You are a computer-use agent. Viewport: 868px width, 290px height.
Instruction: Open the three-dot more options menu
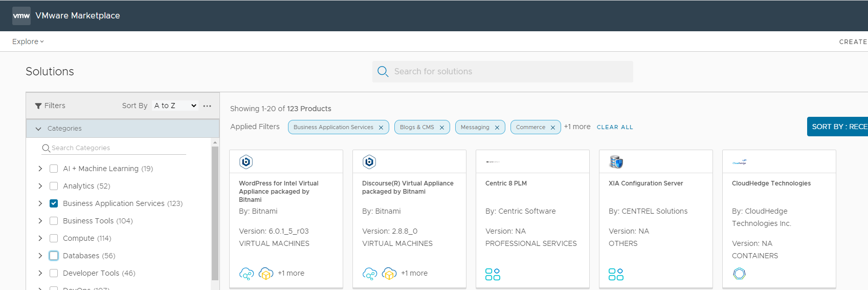pos(207,106)
